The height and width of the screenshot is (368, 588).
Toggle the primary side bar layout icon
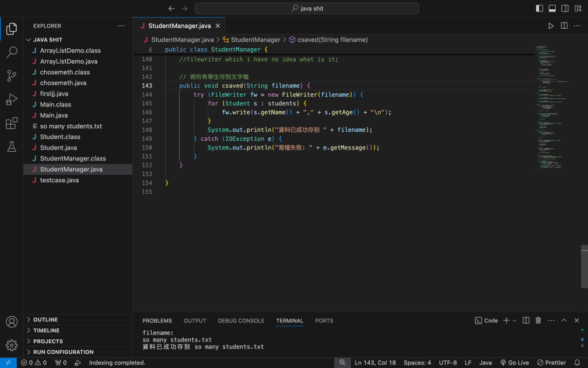click(540, 8)
